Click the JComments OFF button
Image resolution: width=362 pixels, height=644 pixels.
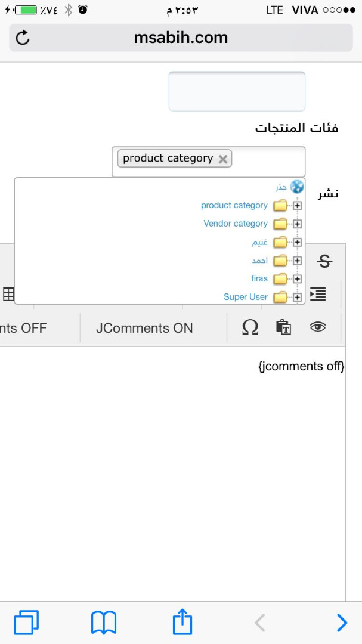23,328
